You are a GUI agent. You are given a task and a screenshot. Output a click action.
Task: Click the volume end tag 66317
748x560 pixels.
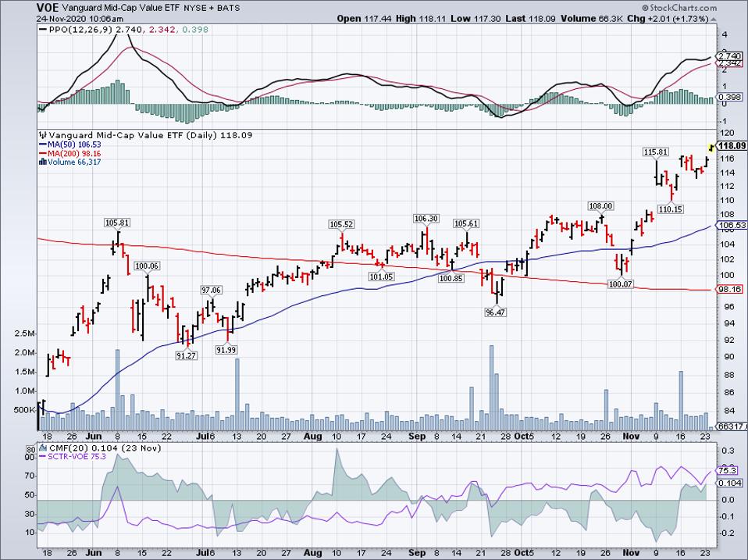tap(732, 426)
